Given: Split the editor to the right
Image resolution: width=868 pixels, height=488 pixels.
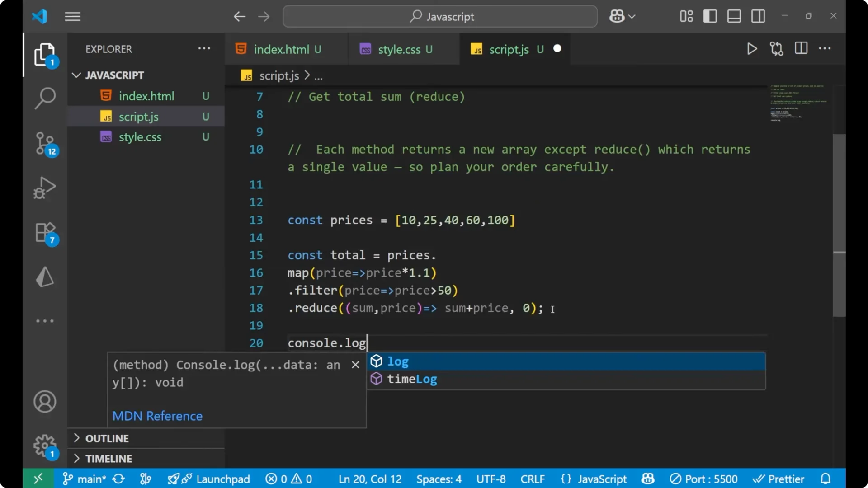Looking at the screenshot, I should pos(801,48).
